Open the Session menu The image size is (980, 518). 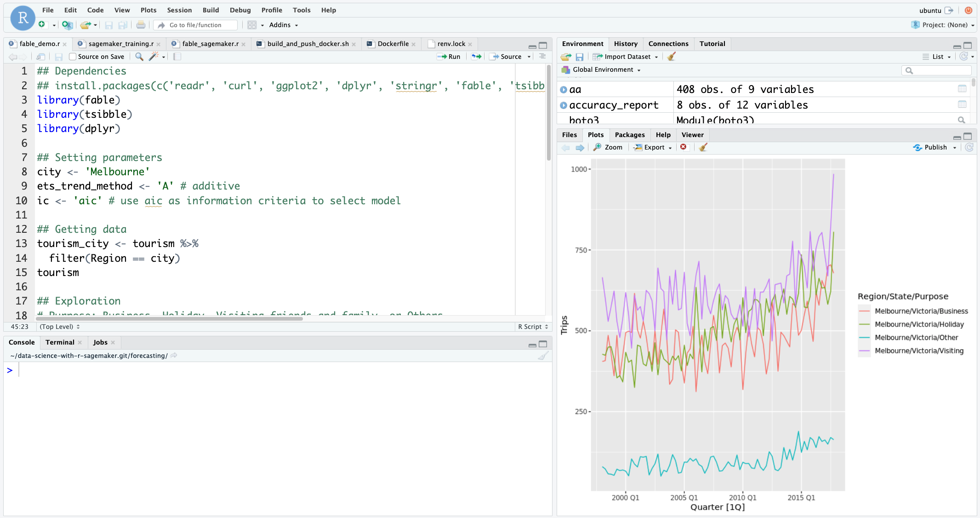coord(179,10)
